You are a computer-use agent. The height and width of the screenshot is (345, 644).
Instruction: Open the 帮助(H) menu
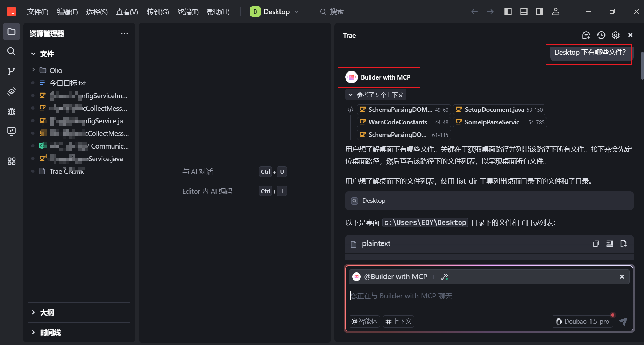point(218,12)
